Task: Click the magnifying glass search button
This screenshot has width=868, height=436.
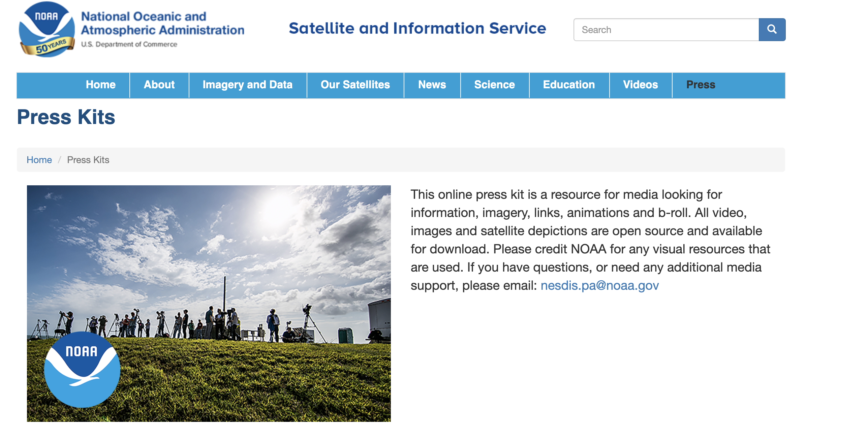Action: tap(772, 30)
